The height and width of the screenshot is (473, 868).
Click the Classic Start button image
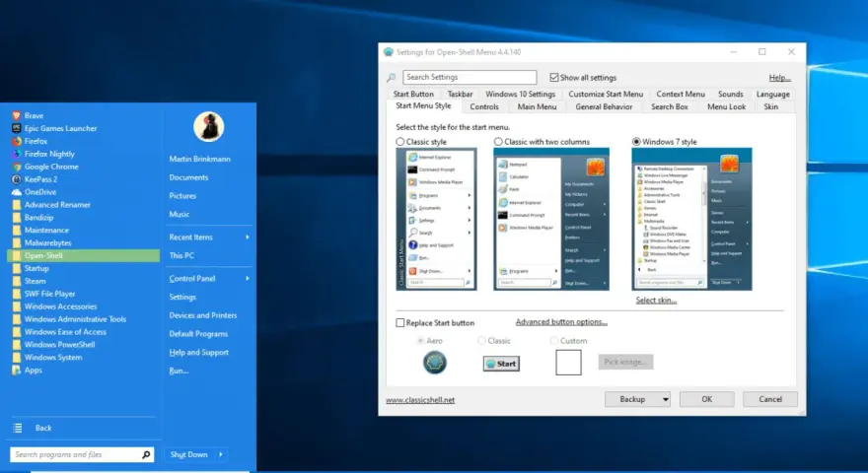pos(501,364)
